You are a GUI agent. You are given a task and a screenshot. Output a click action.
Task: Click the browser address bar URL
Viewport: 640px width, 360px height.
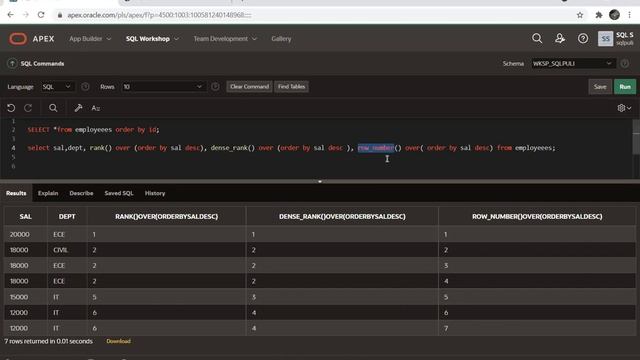pos(159,15)
